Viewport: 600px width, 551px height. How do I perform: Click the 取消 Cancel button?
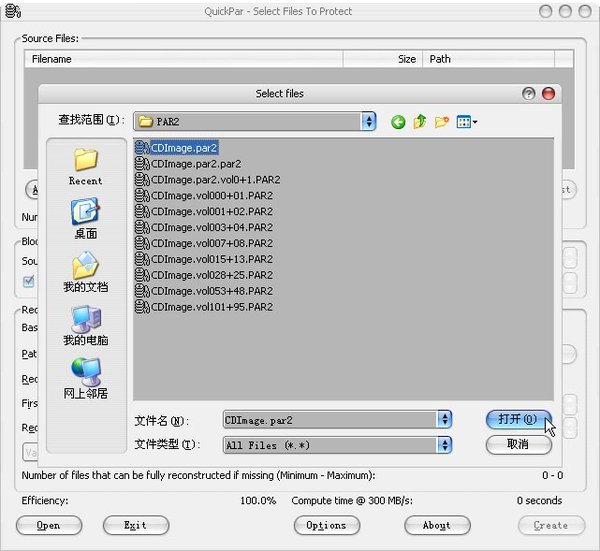(x=518, y=445)
